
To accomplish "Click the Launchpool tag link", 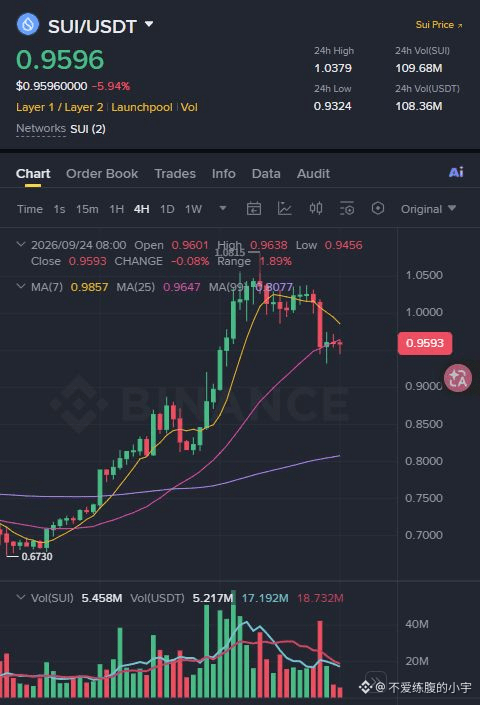I will 142,107.
